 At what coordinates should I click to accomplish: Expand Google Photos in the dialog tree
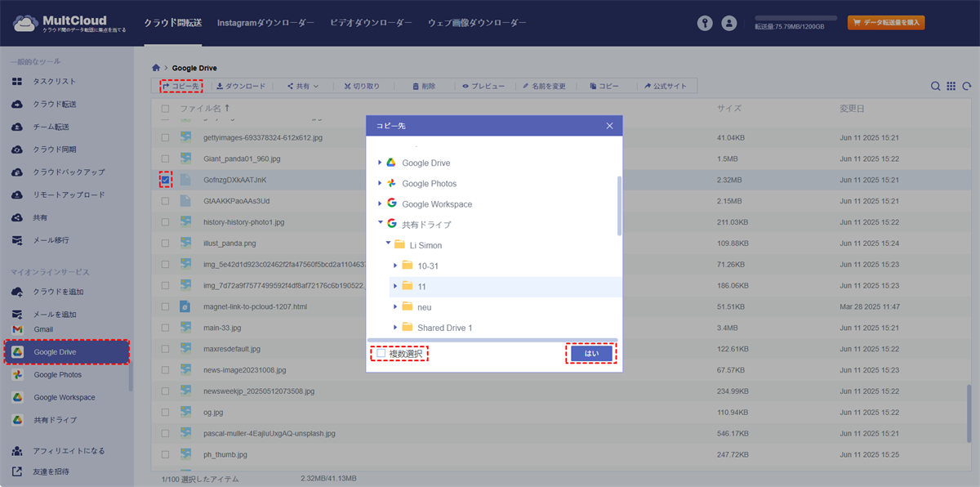coord(380,183)
